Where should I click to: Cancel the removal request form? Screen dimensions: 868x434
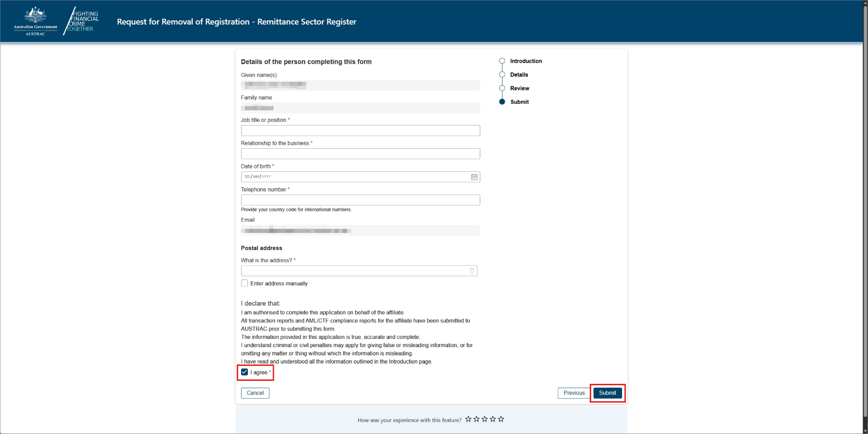point(255,393)
